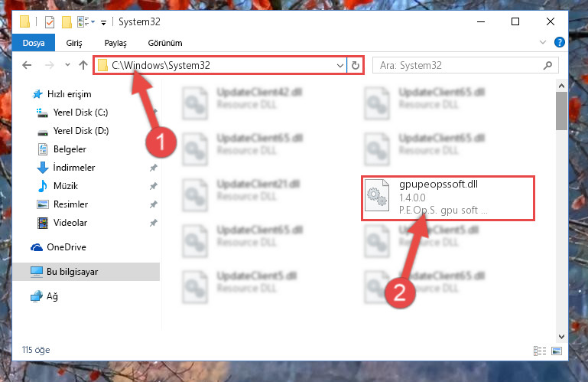588x382 pixels.
Task: Switch to details view layout icon
Action: pyautogui.click(x=540, y=351)
